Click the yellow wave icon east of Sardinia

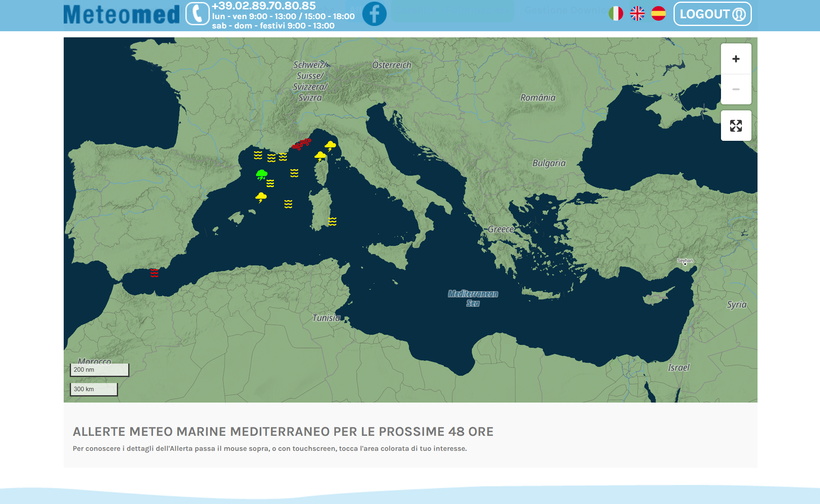(x=332, y=221)
